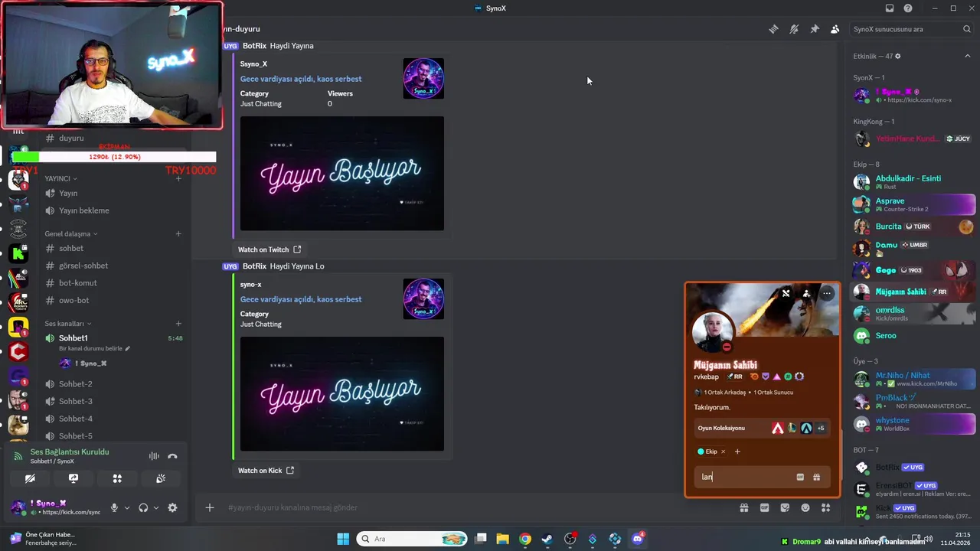Image resolution: width=980 pixels, height=551 pixels.
Task: Open GIF picker in message bar
Action: click(x=764, y=507)
